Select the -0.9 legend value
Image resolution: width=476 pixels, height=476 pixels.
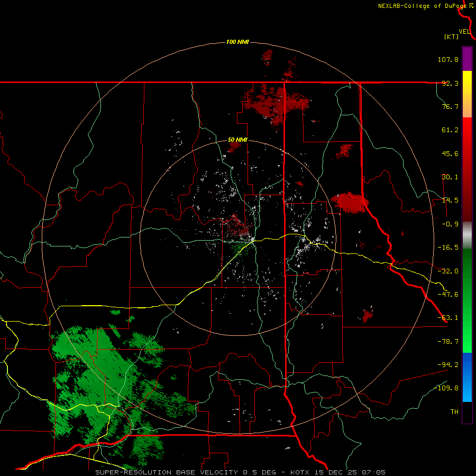point(450,224)
